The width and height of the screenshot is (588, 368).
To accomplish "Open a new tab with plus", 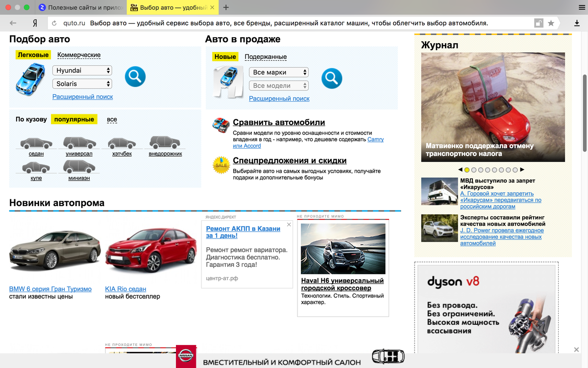I will (x=226, y=7).
